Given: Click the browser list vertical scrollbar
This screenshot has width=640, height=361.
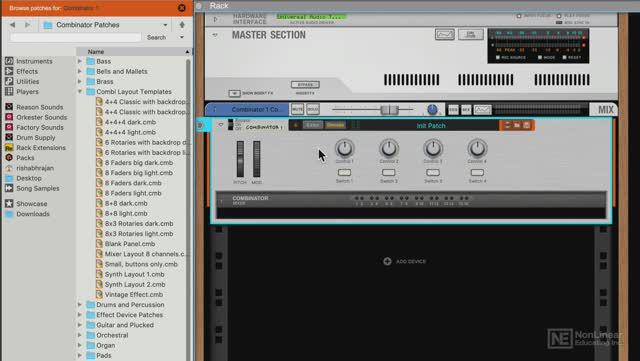Looking at the screenshot, I should [188, 208].
